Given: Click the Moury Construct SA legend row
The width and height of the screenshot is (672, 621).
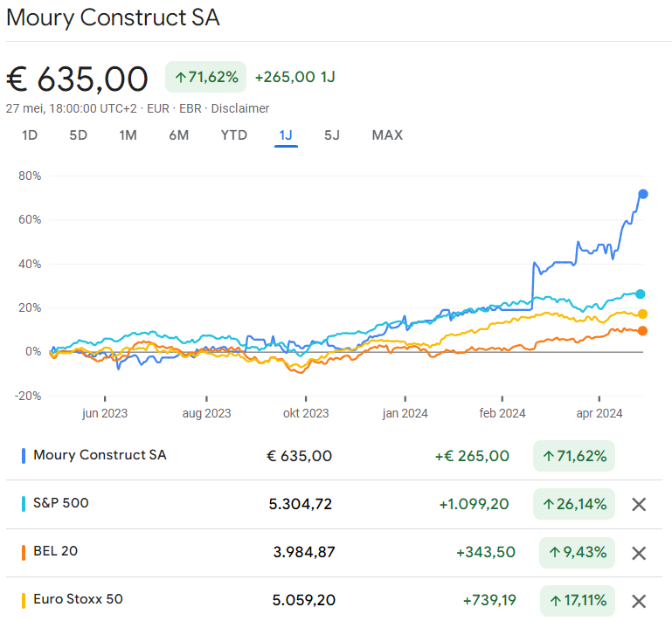Looking at the screenshot, I should click(x=100, y=455).
